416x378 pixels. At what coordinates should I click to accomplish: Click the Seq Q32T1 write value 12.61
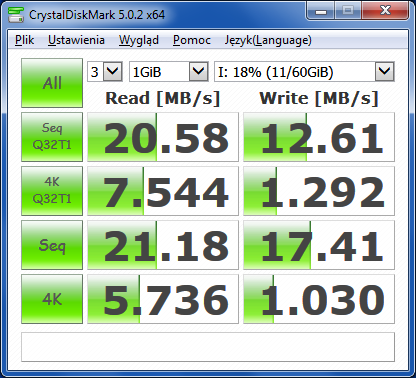point(319,137)
